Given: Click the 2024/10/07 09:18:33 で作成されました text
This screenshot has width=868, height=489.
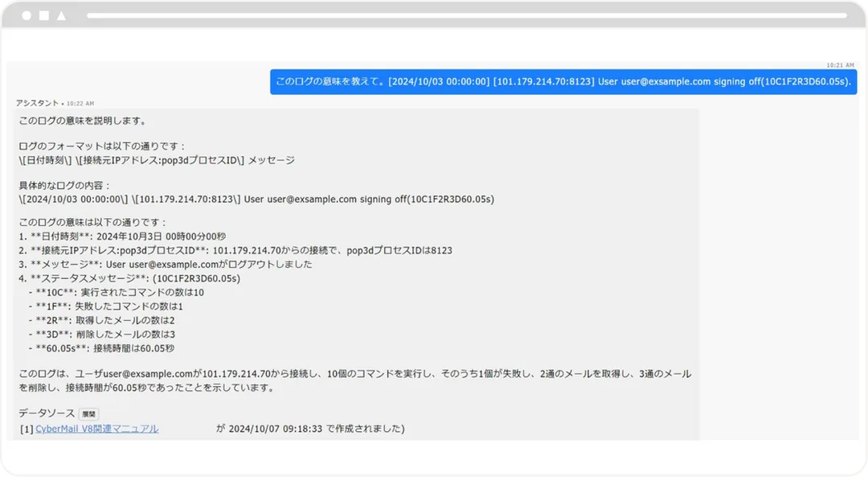Looking at the screenshot, I should [x=317, y=429].
